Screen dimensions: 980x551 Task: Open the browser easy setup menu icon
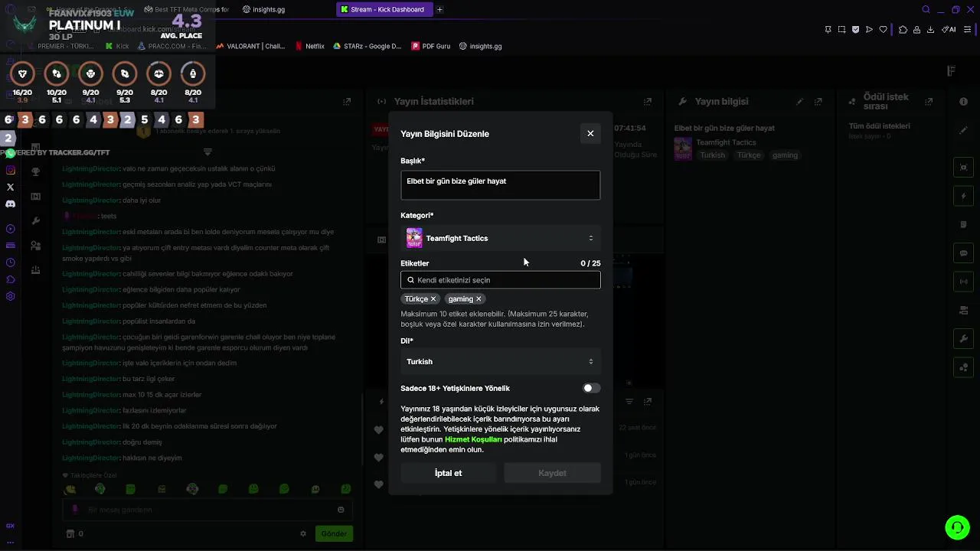(969, 30)
